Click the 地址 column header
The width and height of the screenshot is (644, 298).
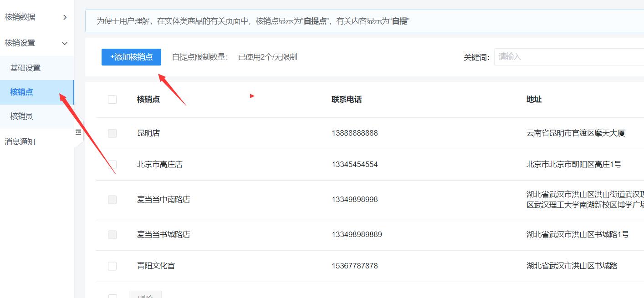coord(534,99)
